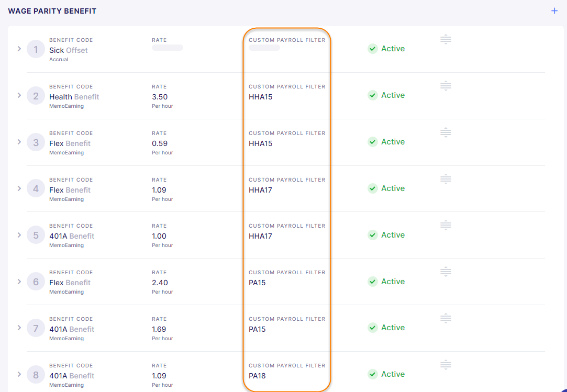Click the Sick Offset benefit code
Screen dimensions: 567x392
tap(69, 50)
